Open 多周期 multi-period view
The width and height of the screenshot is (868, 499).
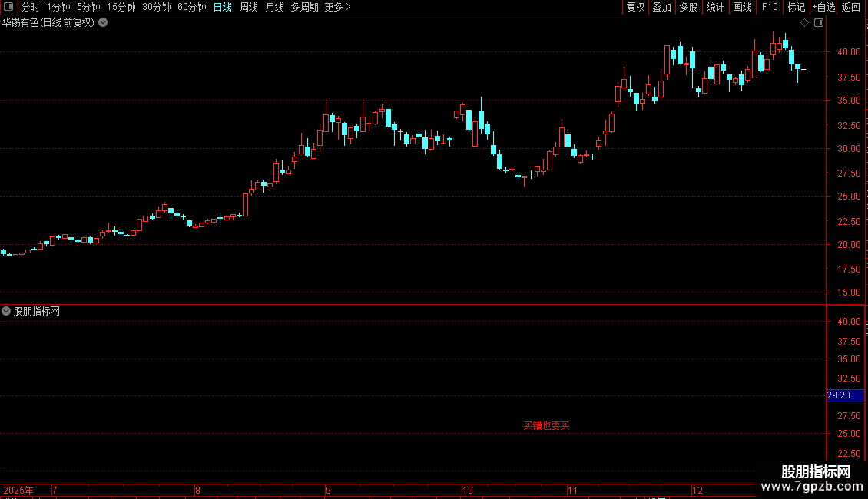(304, 7)
